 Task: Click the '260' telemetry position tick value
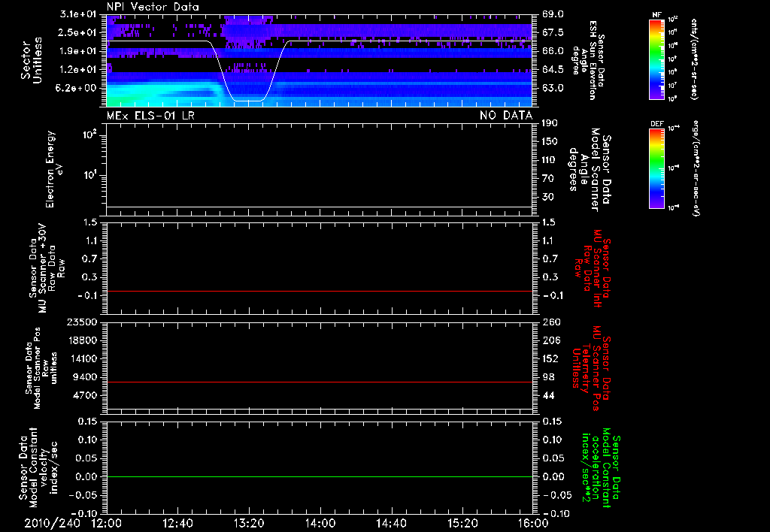pos(551,322)
